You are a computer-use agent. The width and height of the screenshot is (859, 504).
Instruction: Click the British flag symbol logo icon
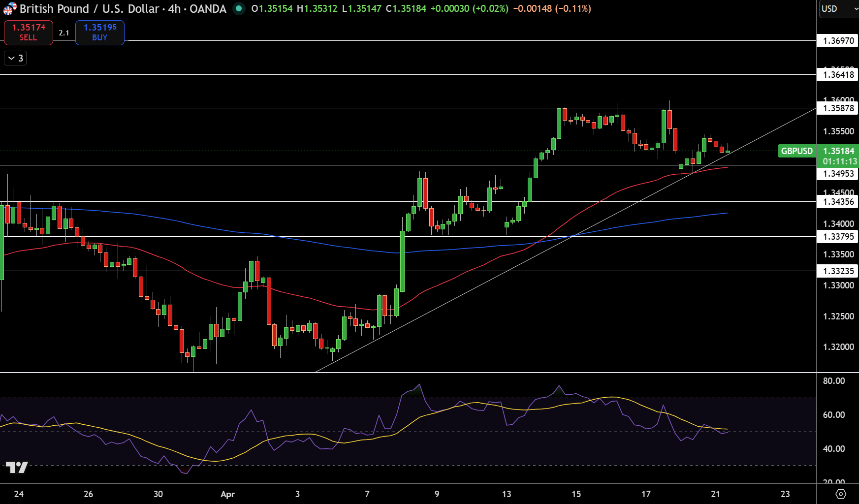point(9,8)
